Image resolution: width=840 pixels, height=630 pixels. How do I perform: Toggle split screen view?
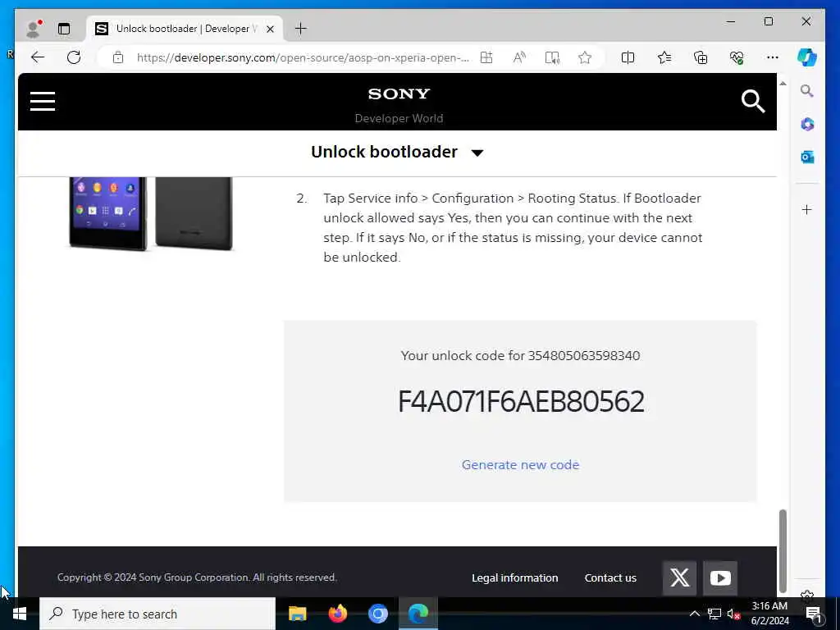[628, 57]
